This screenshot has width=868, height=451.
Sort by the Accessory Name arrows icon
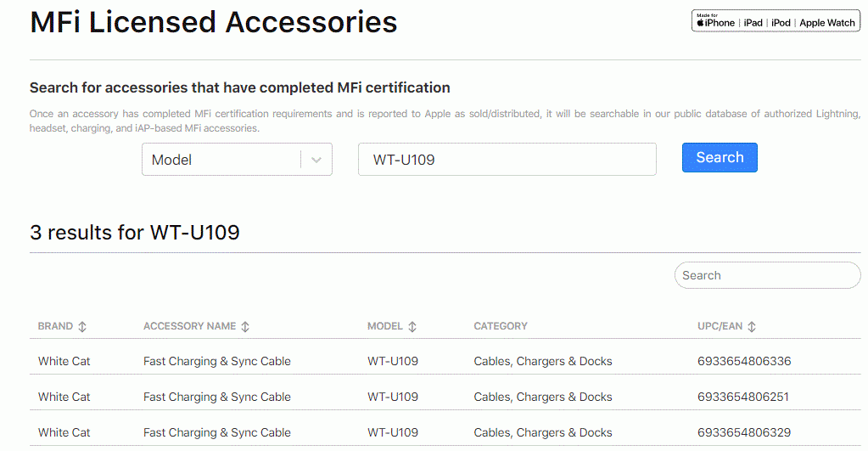pyautogui.click(x=245, y=326)
